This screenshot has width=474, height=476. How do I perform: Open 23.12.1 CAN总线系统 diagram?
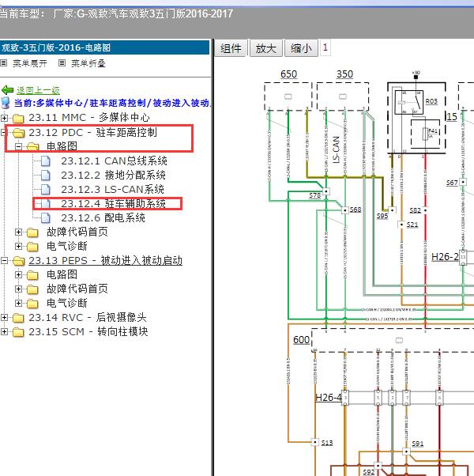pos(114,161)
